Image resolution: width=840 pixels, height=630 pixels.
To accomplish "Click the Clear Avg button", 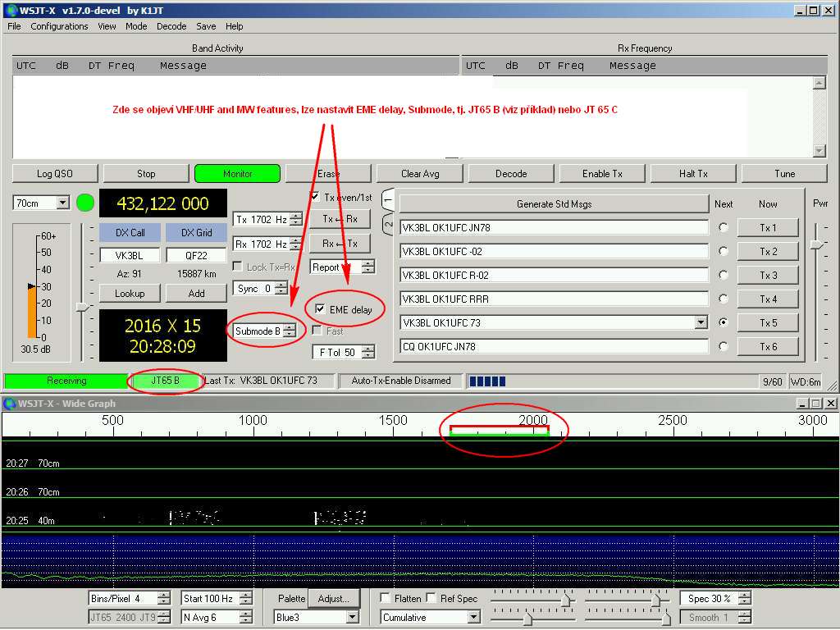I will (x=420, y=174).
